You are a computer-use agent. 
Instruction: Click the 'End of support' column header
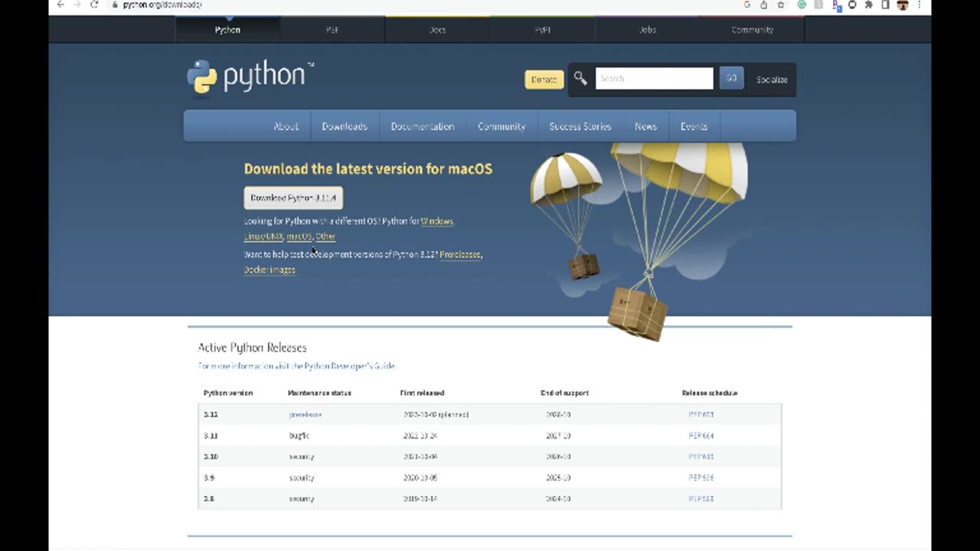pyautogui.click(x=564, y=393)
